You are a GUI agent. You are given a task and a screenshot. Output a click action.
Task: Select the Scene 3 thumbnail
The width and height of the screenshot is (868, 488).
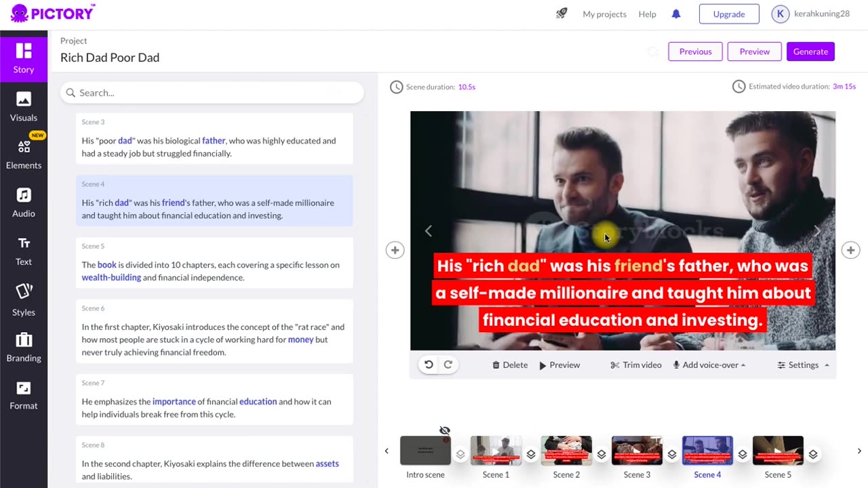(637, 451)
